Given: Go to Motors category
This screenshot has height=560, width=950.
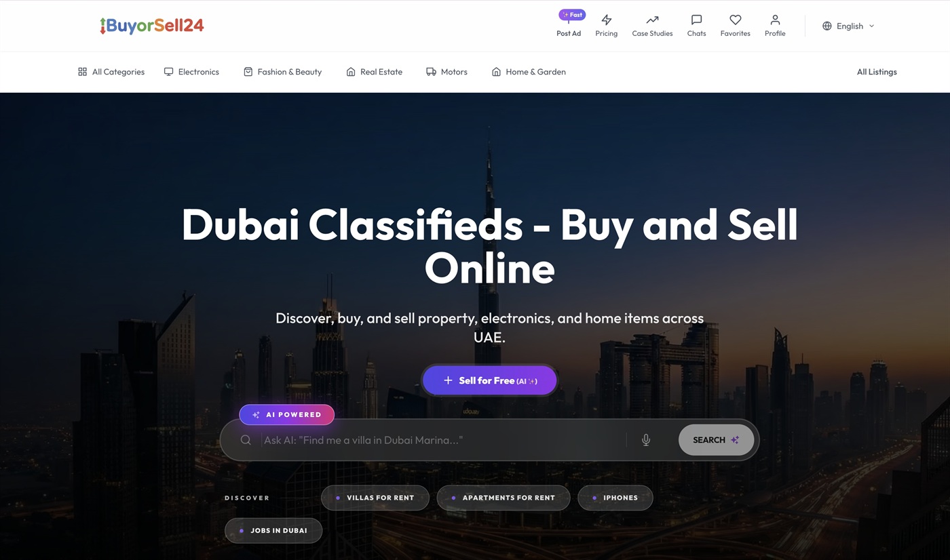Looking at the screenshot, I should pyautogui.click(x=446, y=72).
